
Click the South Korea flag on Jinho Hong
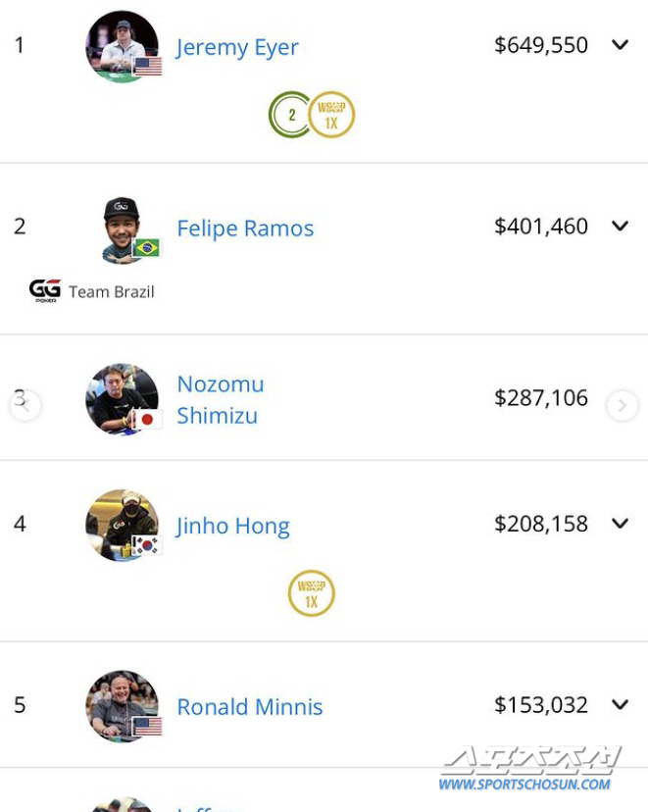(147, 545)
